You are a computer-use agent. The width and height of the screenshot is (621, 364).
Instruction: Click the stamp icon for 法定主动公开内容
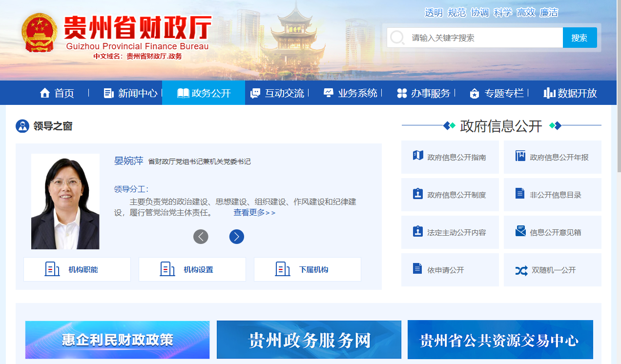[x=417, y=231]
